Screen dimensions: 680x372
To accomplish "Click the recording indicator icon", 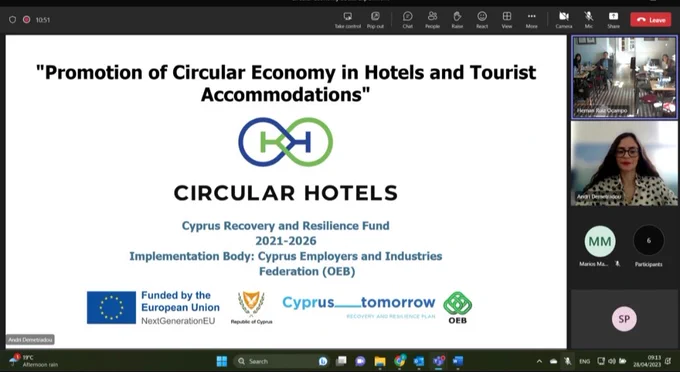I will tap(26, 20).
